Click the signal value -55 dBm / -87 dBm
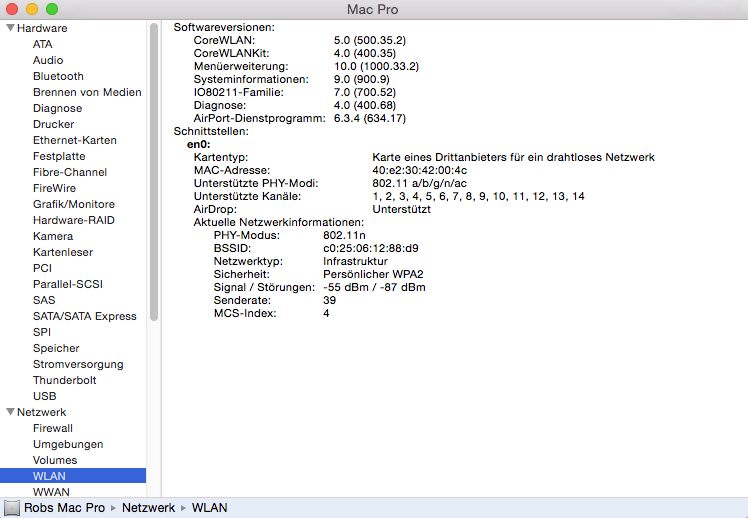 pyautogui.click(x=374, y=287)
